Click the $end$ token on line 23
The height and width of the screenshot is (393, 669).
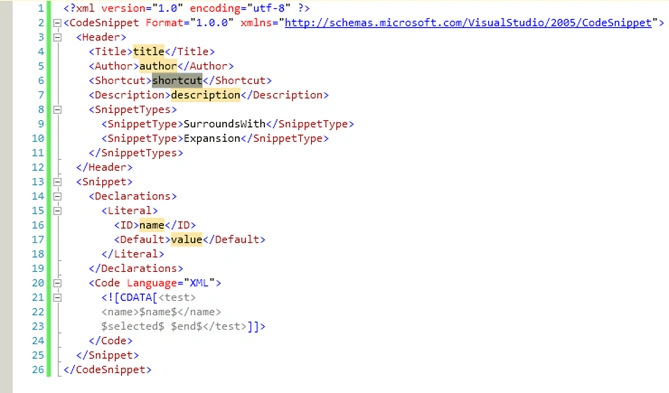186,326
